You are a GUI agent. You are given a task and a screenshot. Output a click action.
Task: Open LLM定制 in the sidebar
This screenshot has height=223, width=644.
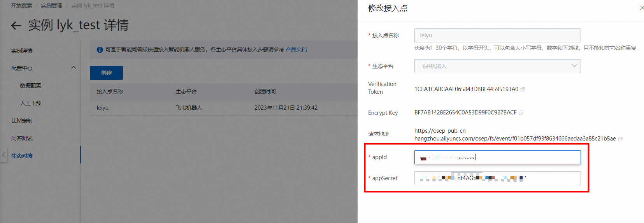click(x=22, y=121)
